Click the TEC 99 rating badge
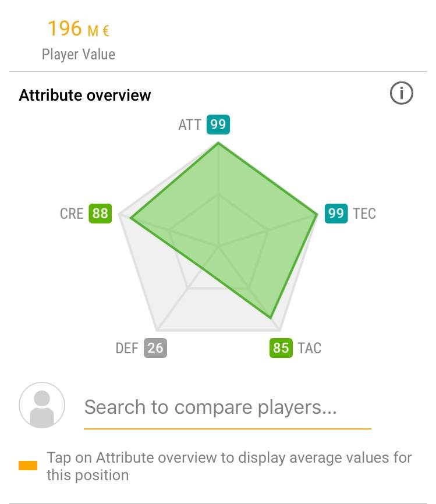Image resolution: width=436 pixels, height=504 pixels. click(x=336, y=214)
